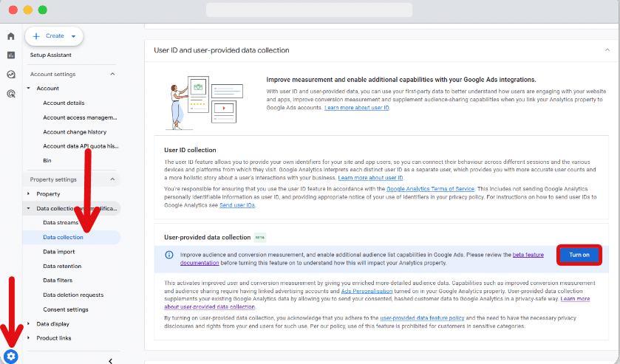Expand the Product links tree node

pos(29,338)
